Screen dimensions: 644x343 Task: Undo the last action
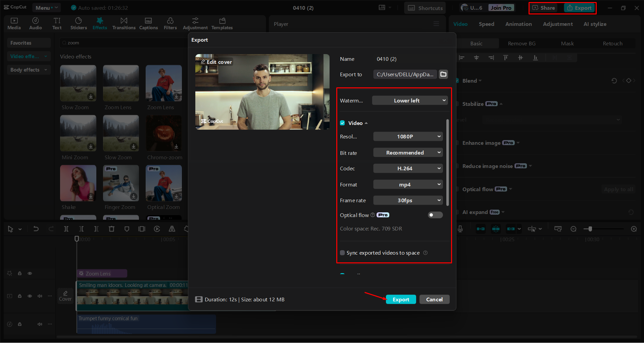(36, 229)
